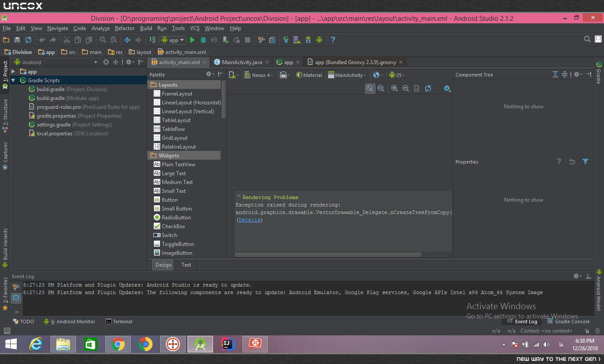Screen dimensions: 604x364
Task: Open the MainActivity association dropdown
Action: pyautogui.click(x=347, y=75)
